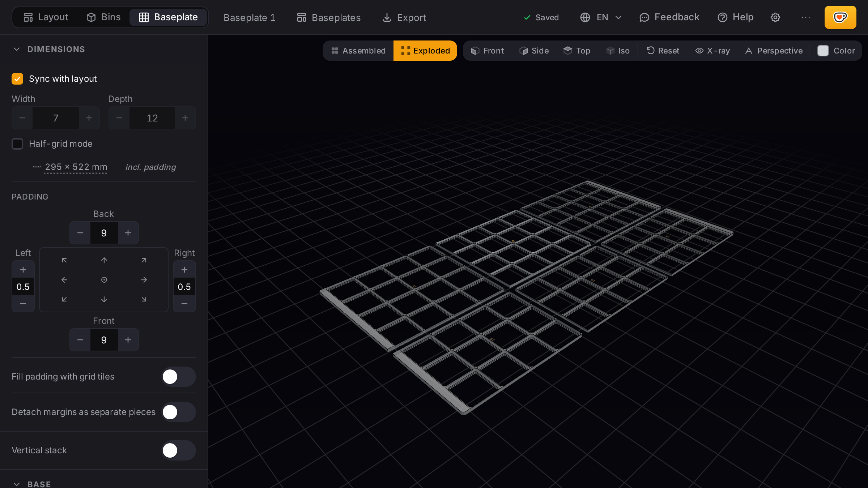
Task: Switch to Side view
Action: (x=534, y=51)
